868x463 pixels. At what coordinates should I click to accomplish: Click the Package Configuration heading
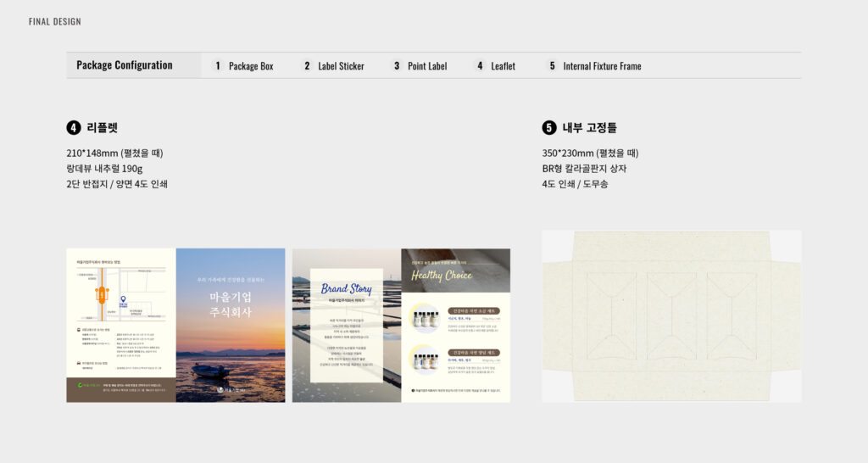125,65
